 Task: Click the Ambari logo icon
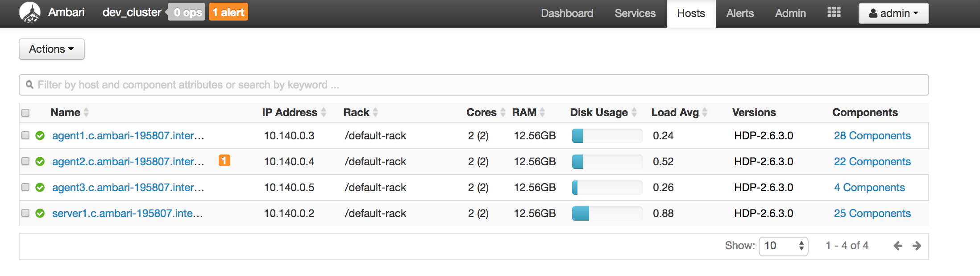coord(30,13)
